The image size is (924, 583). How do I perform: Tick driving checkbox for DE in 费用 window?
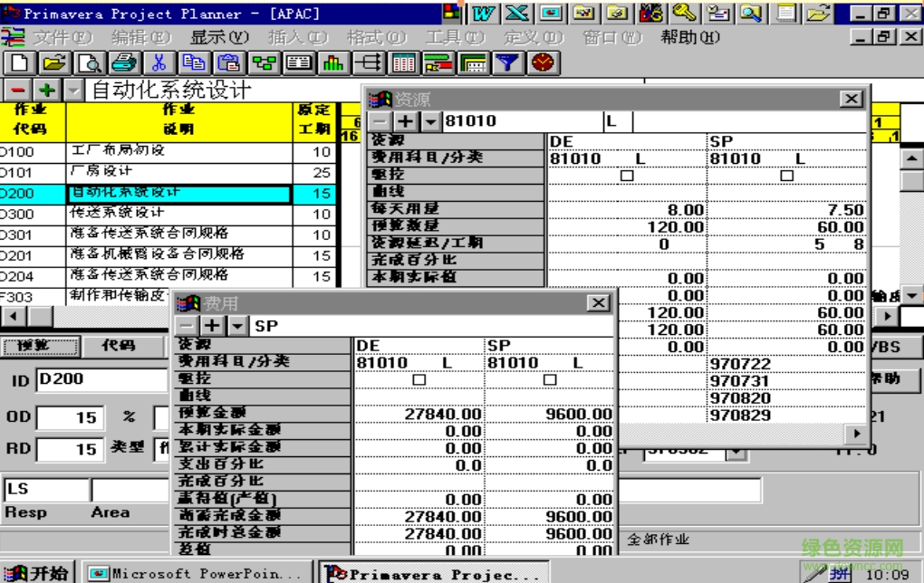click(x=419, y=380)
